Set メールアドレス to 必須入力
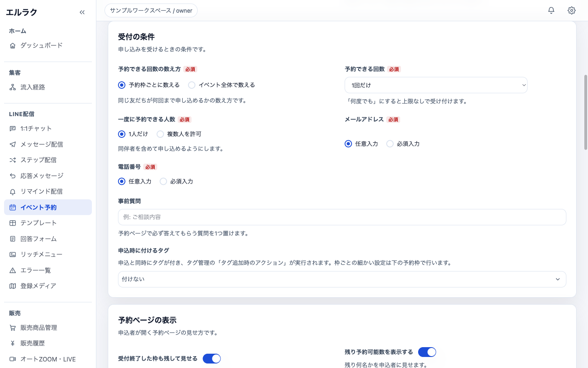Image resolution: width=588 pixels, height=368 pixels. pyautogui.click(x=390, y=144)
